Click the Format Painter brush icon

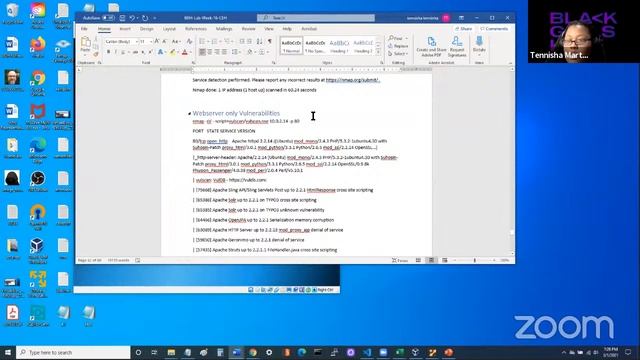pos(96,54)
